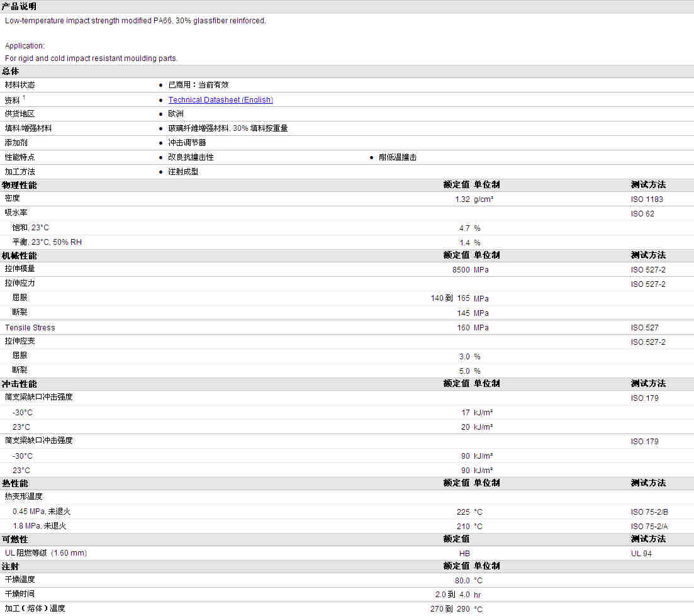
Task: Select tensile modulus value 8500 MPa
Action: (471, 270)
